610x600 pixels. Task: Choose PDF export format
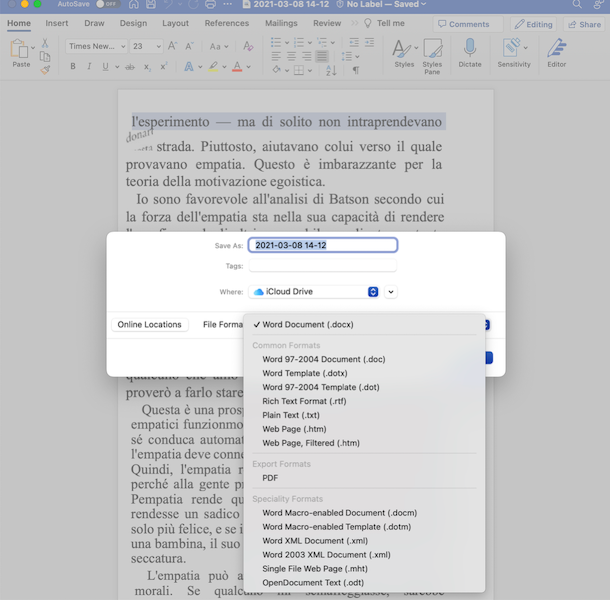coord(270,478)
